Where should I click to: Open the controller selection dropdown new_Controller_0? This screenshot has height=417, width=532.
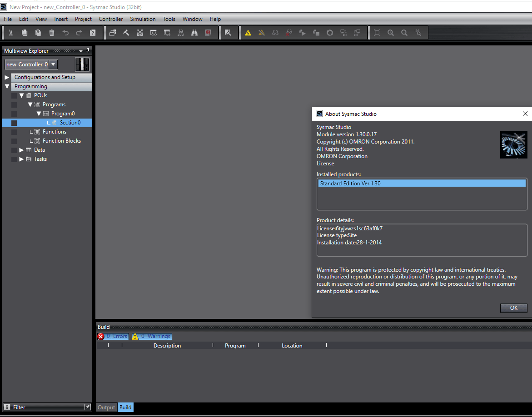pyautogui.click(x=53, y=64)
